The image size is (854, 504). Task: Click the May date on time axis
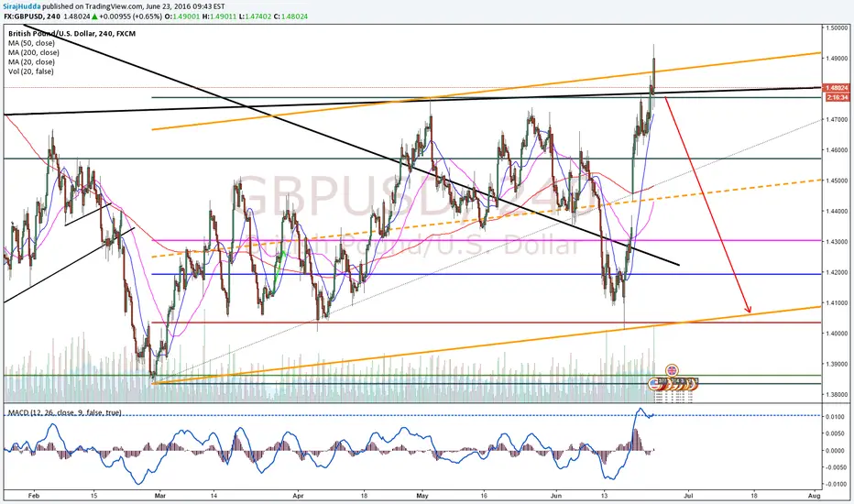422,496
